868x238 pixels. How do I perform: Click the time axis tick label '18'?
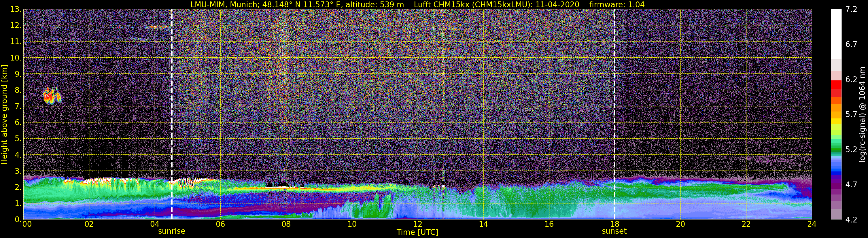(614, 224)
